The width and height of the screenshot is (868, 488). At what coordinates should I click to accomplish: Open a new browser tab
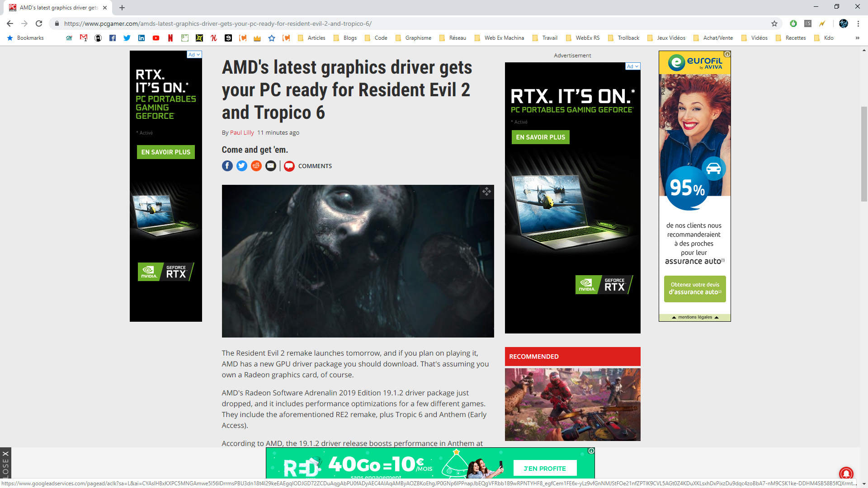[122, 8]
